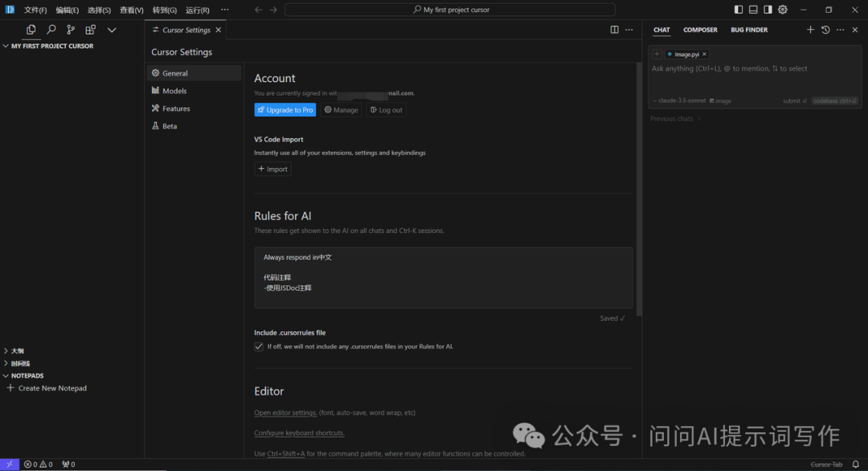Open the View (查看) menu
The width and height of the screenshot is (868, 471).
pyautogui.click(x=131, y=10)
